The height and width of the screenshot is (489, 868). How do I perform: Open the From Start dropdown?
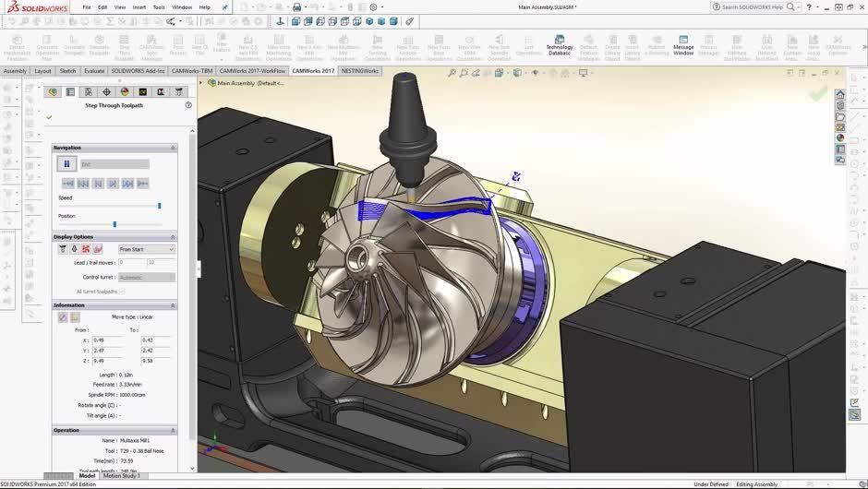(x=146, y=249)
